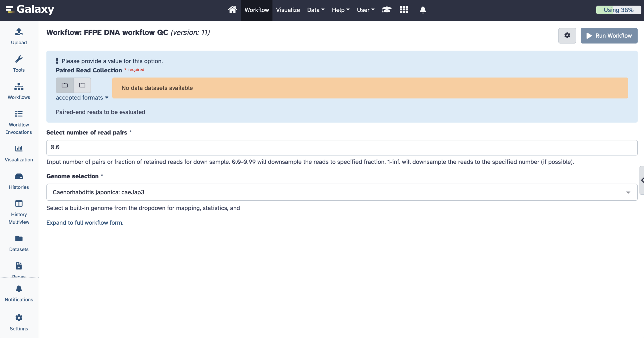
Task: Open the Data menu dropdown
Action: (316, 10)
